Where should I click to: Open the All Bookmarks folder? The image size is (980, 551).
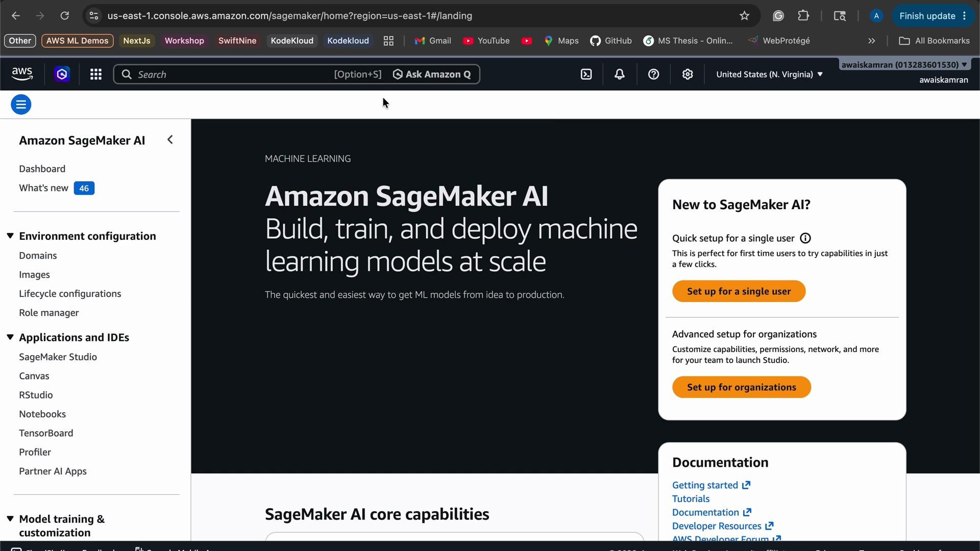[x=934, y=41]
